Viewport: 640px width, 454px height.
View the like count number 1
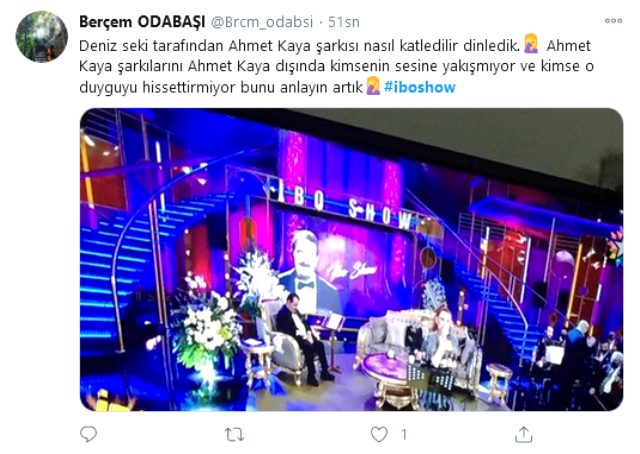tap(404, 435)
